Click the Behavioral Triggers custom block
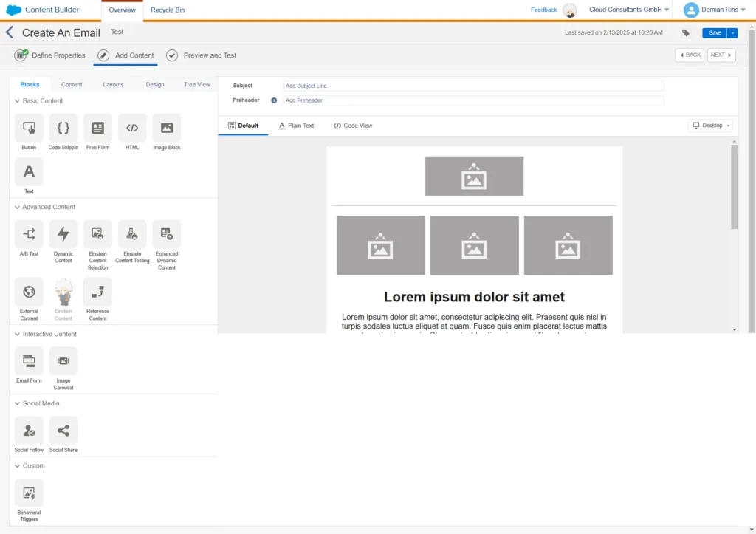756x534 pixels. pos(29,493)
